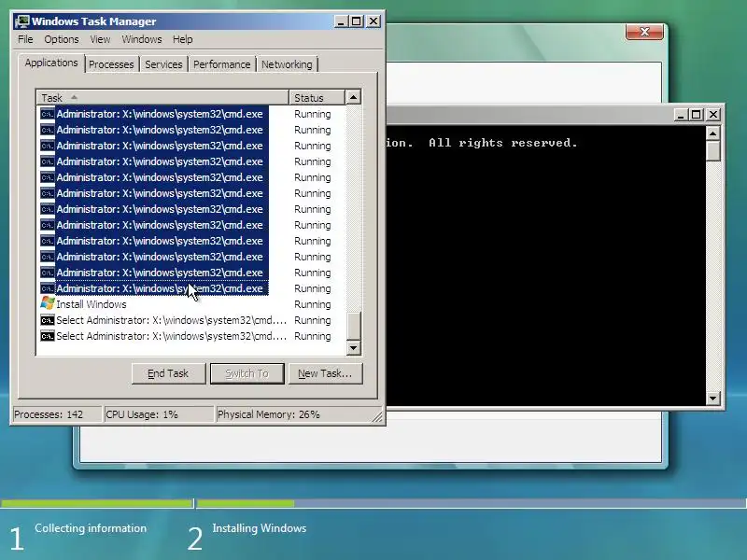Switch to the Processes tab
Viewport: 747px width, 560px height.
[x=111, y=64]
